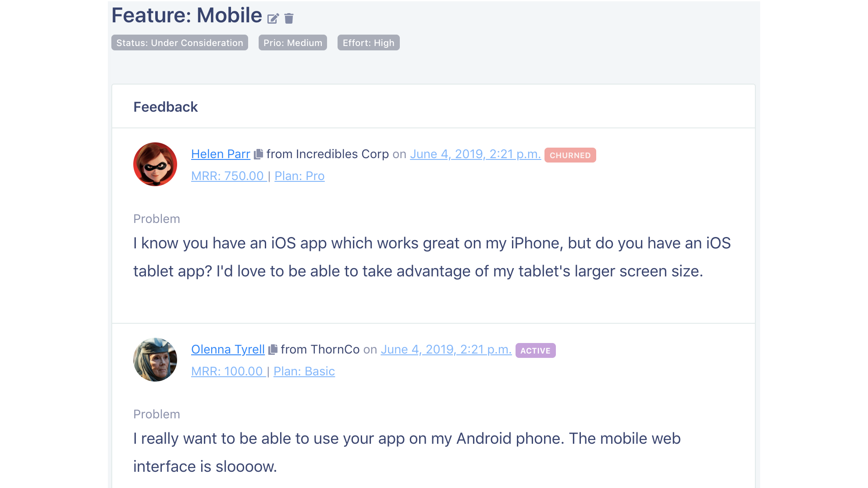The image size is (868, 488).
Task: Click Helen Parr's feedback date link
Action: tap(475, 154)
